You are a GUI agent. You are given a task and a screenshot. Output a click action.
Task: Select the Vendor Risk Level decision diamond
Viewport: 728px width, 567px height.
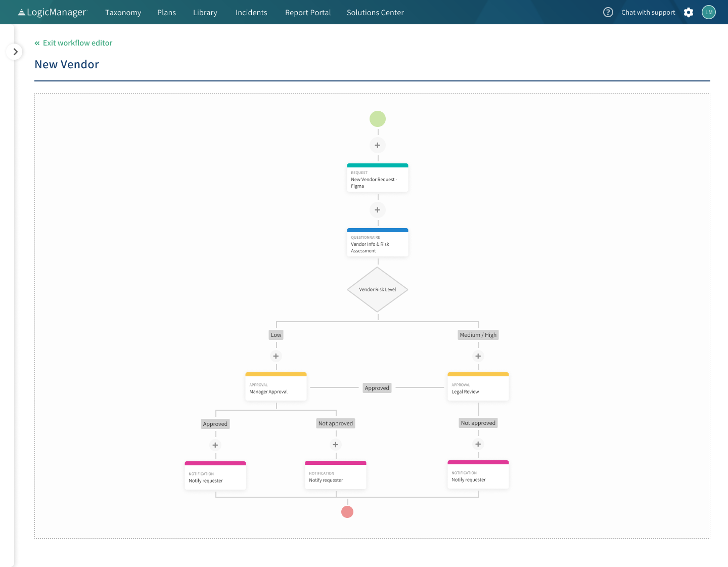click(378, 289)
